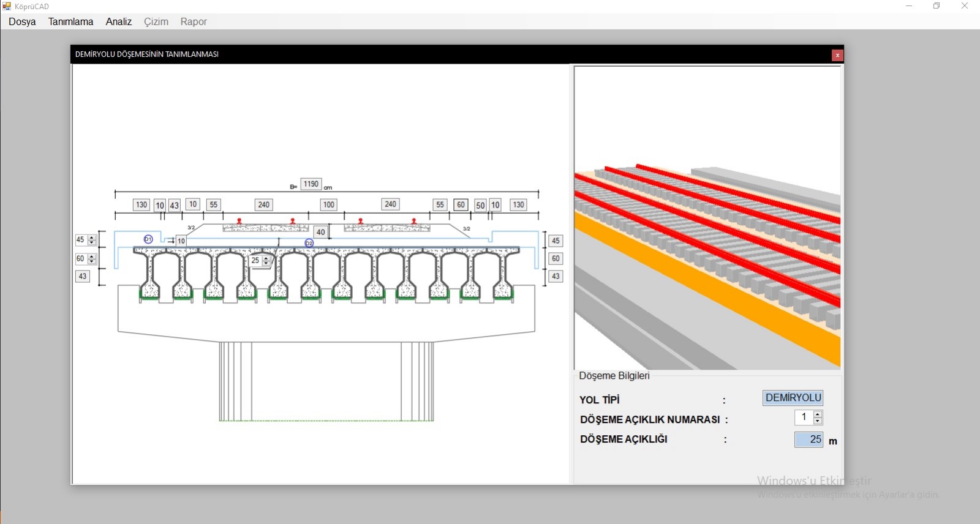Viewport: 980px width, 524px height.
Task: Open the Analiz menu
Action: (118, 21)
